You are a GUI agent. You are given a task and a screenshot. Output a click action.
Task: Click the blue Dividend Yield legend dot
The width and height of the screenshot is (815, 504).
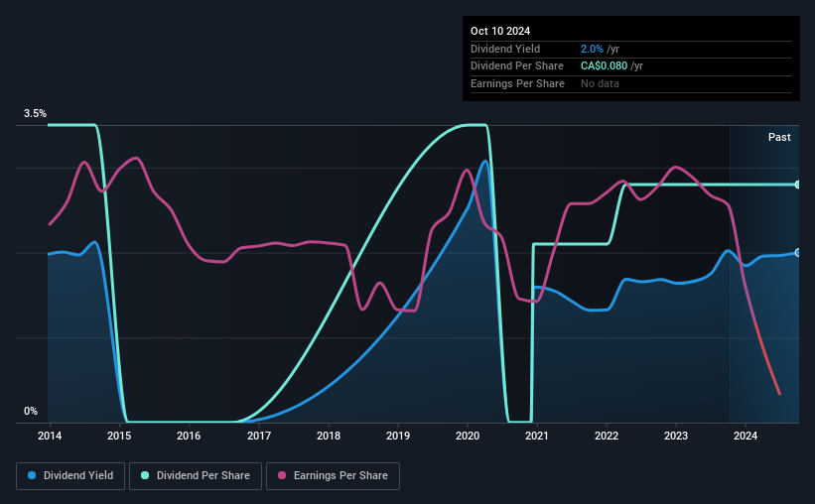tap(32, 475)
